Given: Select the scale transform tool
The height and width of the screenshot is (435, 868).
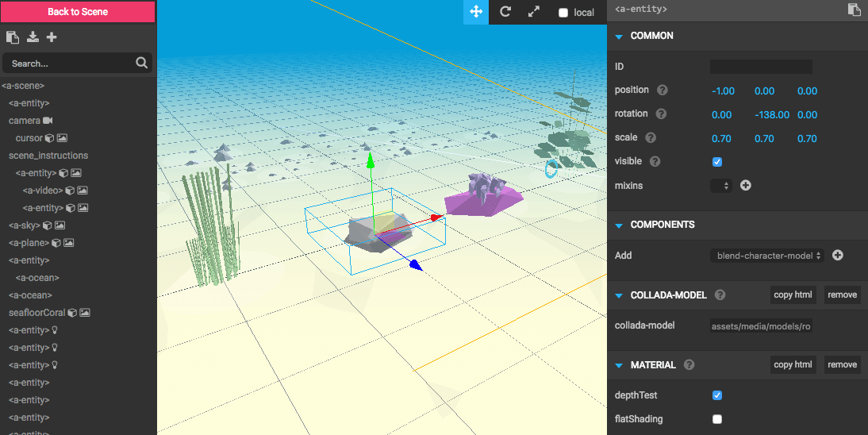Looking at the screenshot, I should 533,12.
